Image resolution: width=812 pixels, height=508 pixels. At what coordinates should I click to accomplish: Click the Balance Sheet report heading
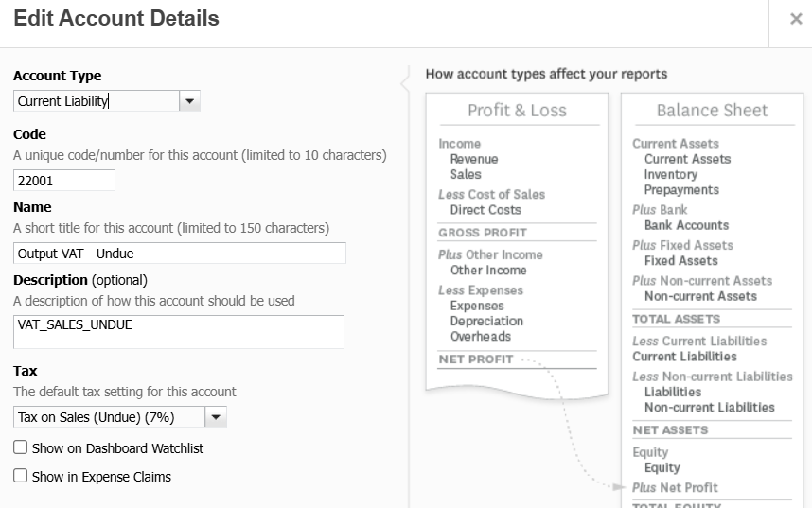(712, 111)
